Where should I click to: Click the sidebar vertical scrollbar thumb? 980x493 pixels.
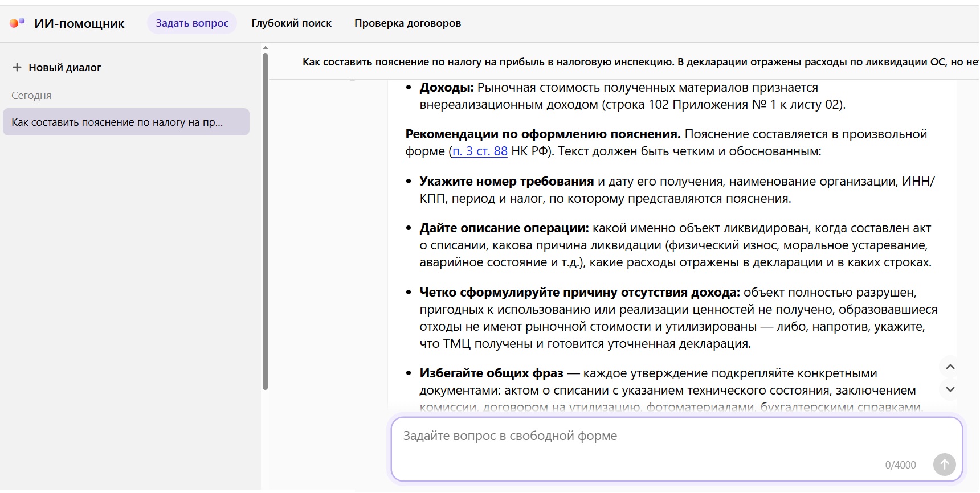(265, 221)
